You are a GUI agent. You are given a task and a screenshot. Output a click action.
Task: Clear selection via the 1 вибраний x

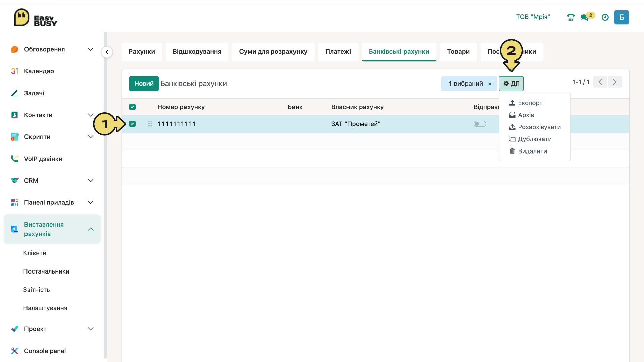click(x=490, y=84)
